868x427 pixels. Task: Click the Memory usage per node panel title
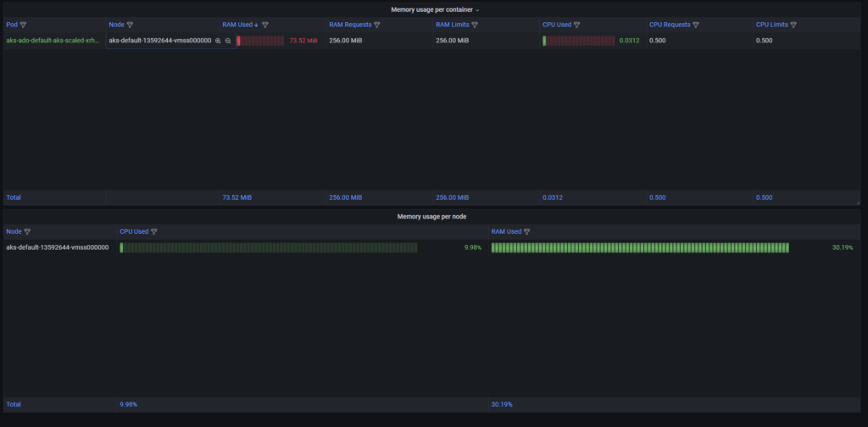click(x=431, y=217)
